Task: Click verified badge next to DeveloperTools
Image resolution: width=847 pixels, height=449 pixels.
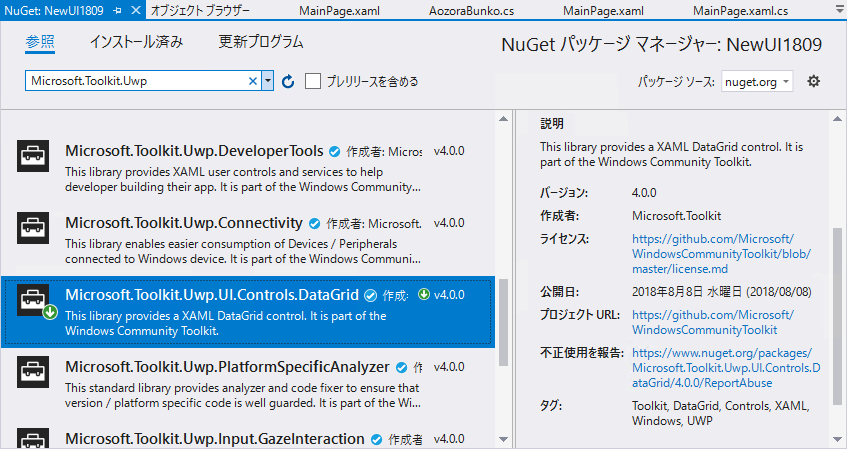Action: tap(334, 152)
